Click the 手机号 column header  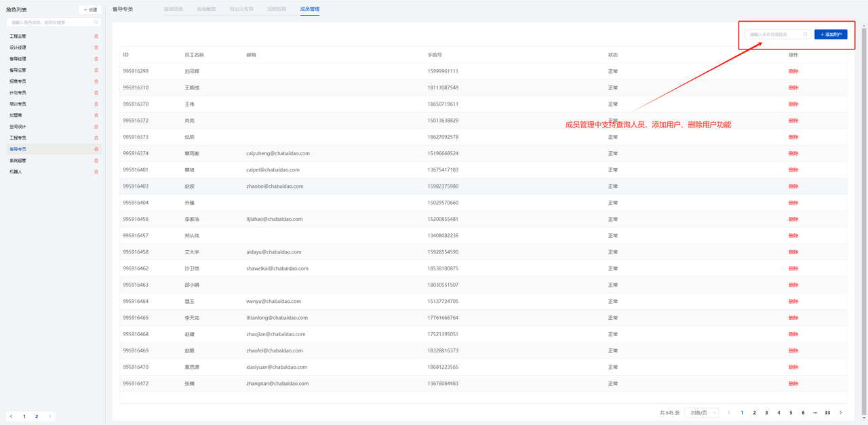(x=435, y=55)
